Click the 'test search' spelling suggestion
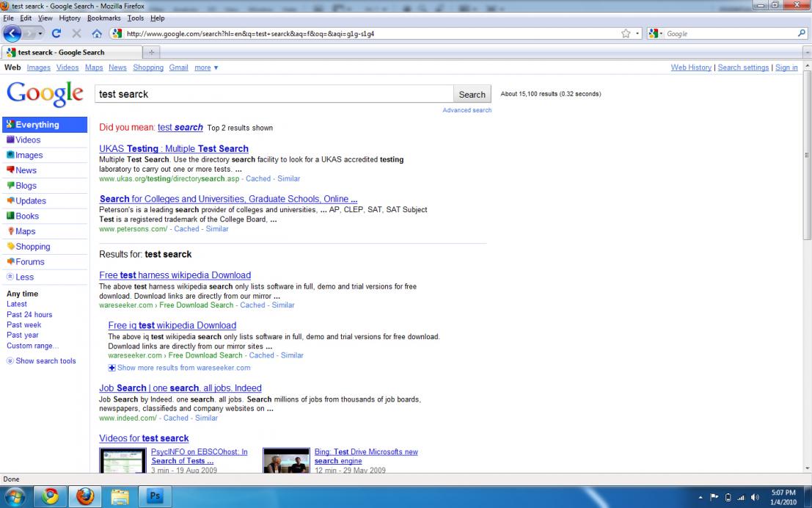The height and width of the screenshot is (508, 812). pos(180,128)
